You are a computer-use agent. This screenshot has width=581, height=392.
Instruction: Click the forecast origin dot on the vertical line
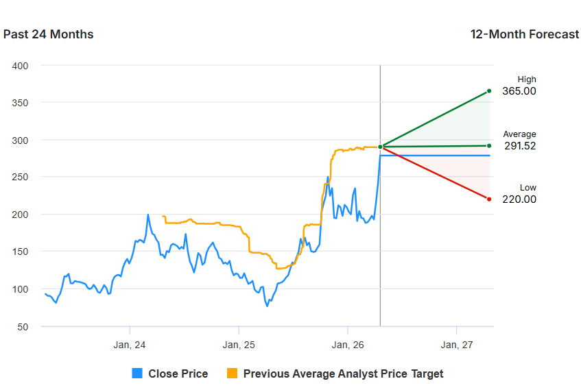tap(380, 147)
